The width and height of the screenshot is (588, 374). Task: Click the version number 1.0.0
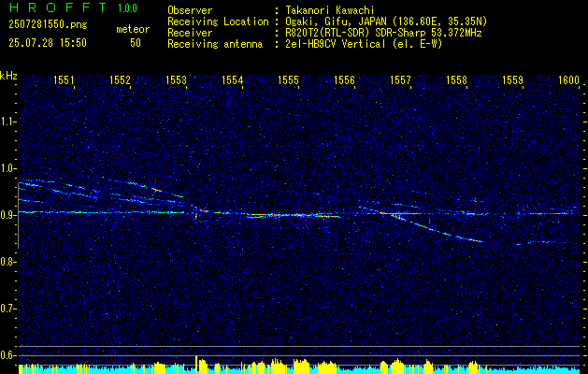[x=127, y=8]
